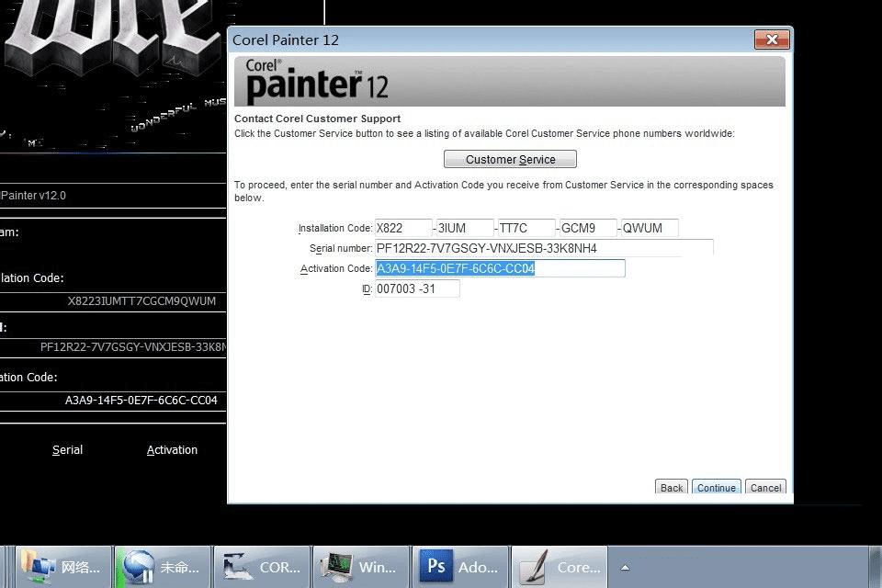This screenshot has height=588, width=882.
Task: Switch to the COR... taskbar application
Action: [262, 567]
